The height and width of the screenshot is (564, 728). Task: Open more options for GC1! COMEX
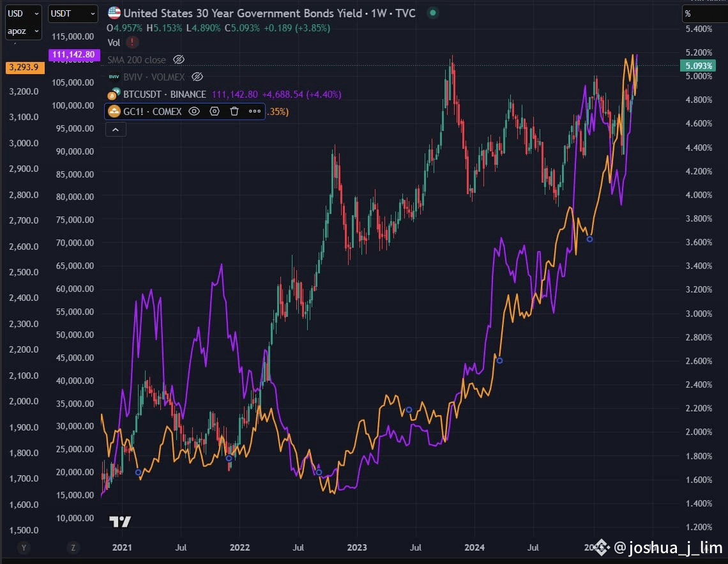click(254, 111)
